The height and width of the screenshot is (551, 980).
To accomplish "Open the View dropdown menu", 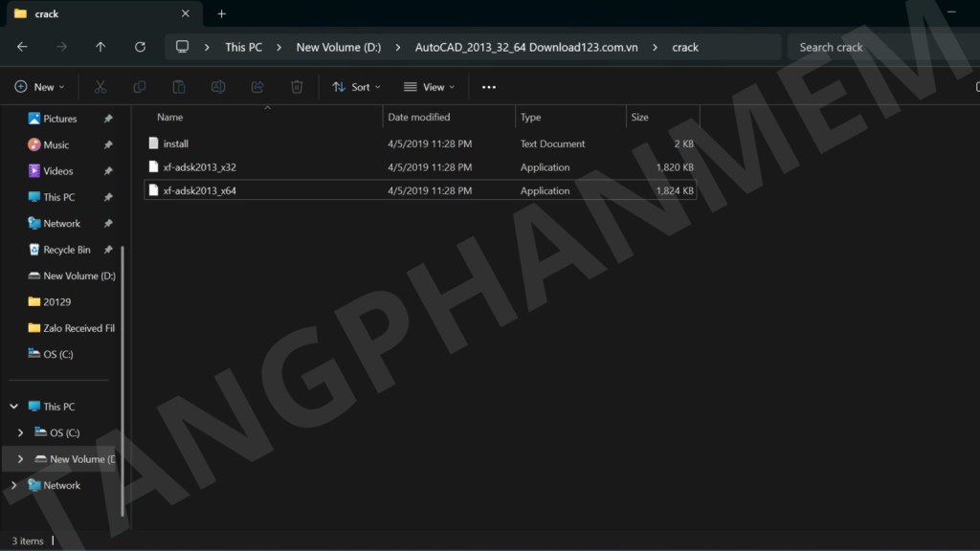I will [x=429, y=87].
